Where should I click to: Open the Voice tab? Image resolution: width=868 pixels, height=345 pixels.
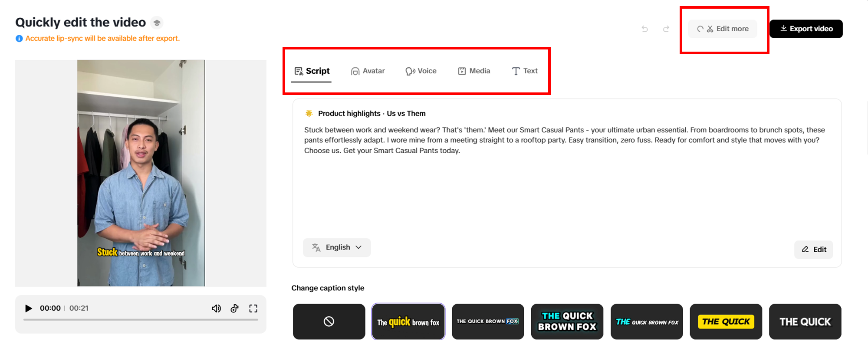(421, 71)
